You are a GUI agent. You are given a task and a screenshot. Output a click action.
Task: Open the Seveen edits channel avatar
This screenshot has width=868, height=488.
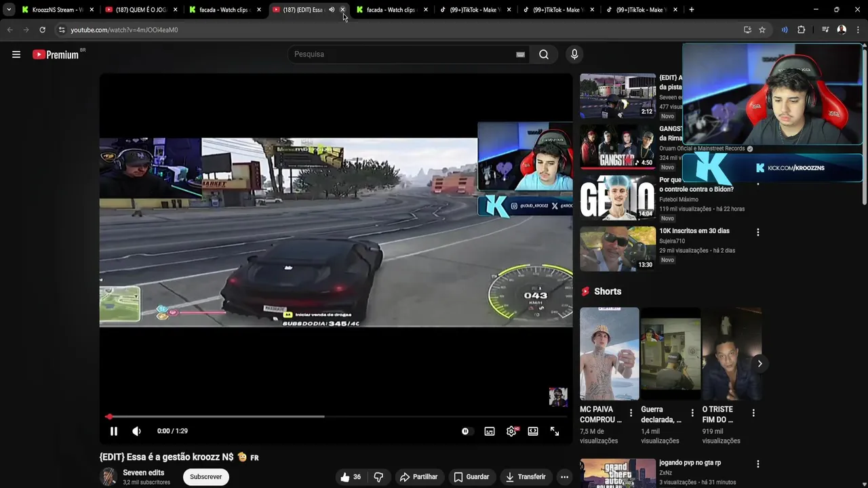click(108, 477)
